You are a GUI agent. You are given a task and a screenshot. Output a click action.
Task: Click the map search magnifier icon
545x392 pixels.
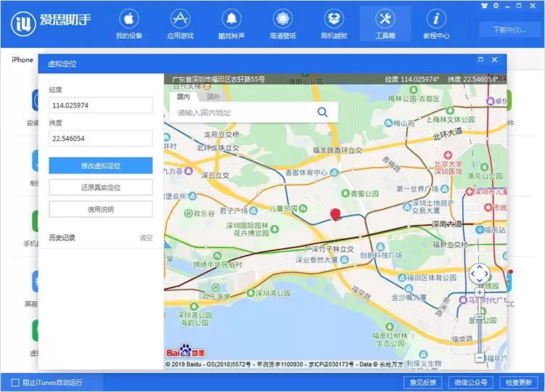pyautogui.click(x=323, y=112)
